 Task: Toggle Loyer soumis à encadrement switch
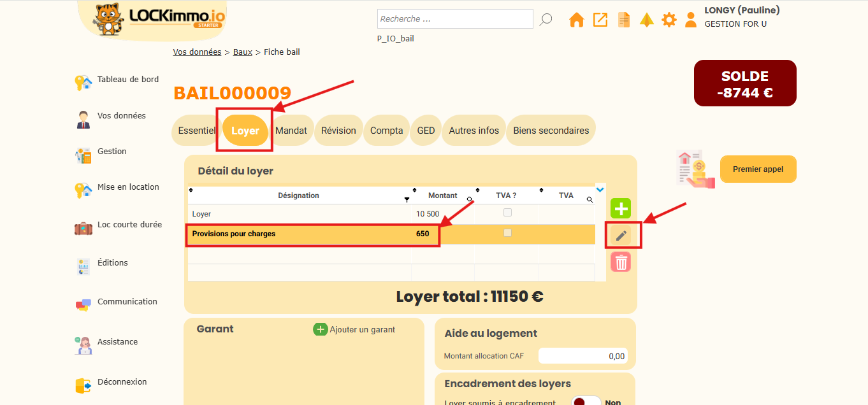click(x=586, y=402)
